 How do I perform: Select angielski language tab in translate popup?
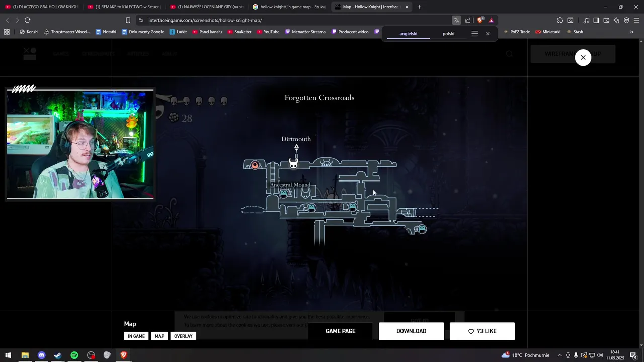(x=408, y=34)
